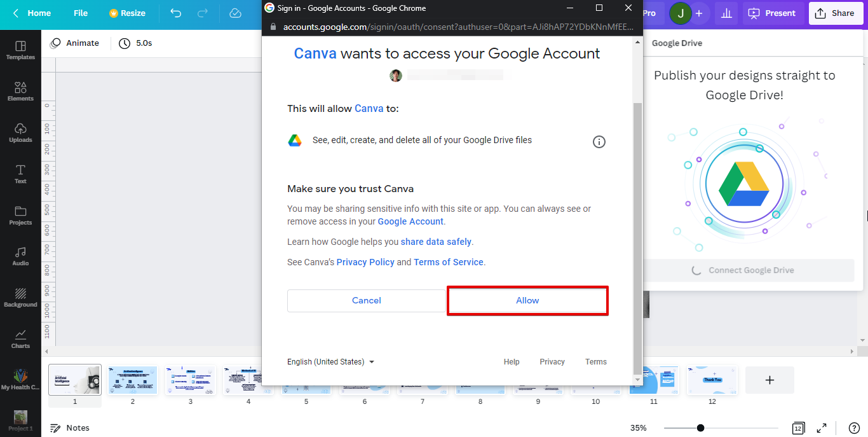Click the Privacy link in dialog footer
This screenshot has width=868, height=437.
tap(552, 362)
